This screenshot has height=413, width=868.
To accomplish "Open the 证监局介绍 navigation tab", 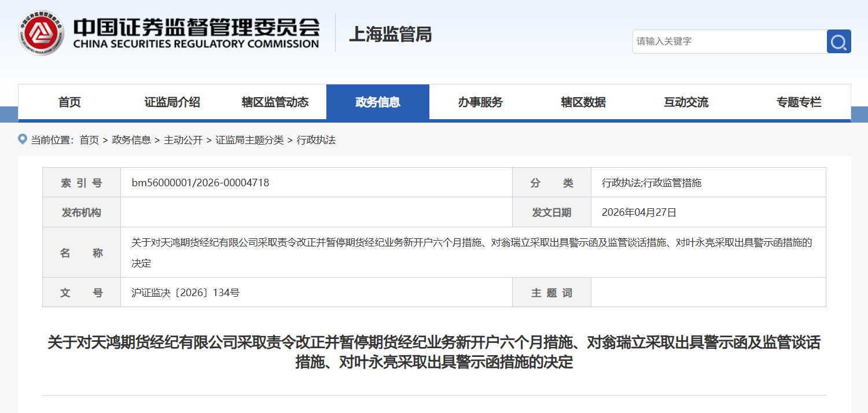I will click(172, 102).
